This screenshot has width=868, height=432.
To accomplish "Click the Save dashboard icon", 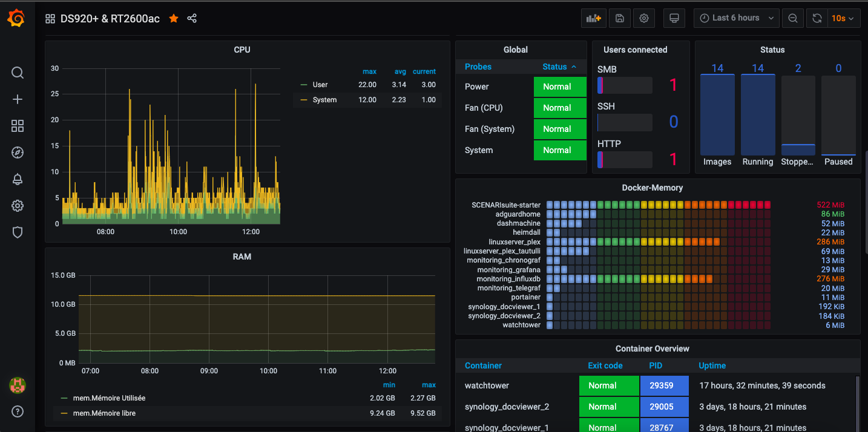I will click(619, 18).
